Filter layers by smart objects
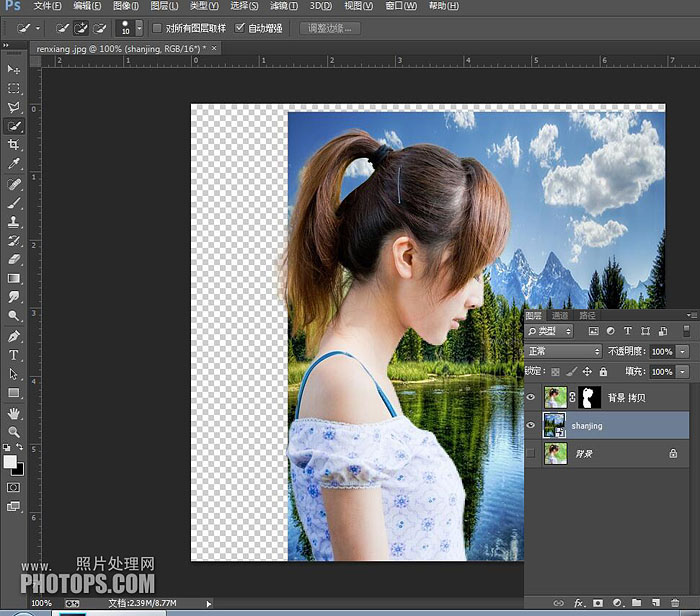Viewport: 700px width, 616px height. [663, 331]
